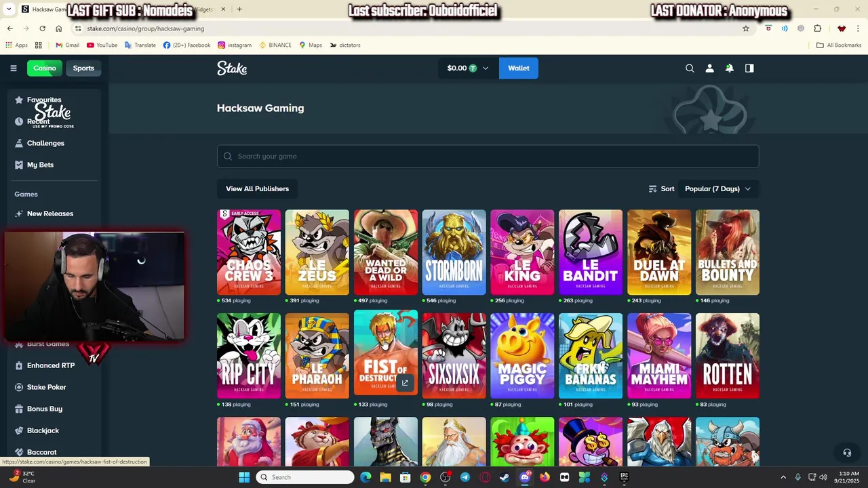Expand the browser tab list chevron
This screenshot has width=868, height=488.
tap(9, 9)
